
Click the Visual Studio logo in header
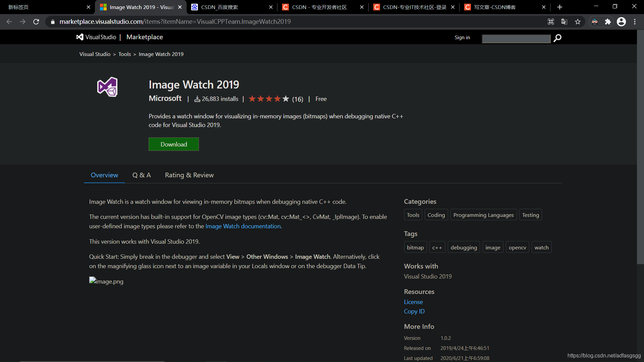click(96, 37)
